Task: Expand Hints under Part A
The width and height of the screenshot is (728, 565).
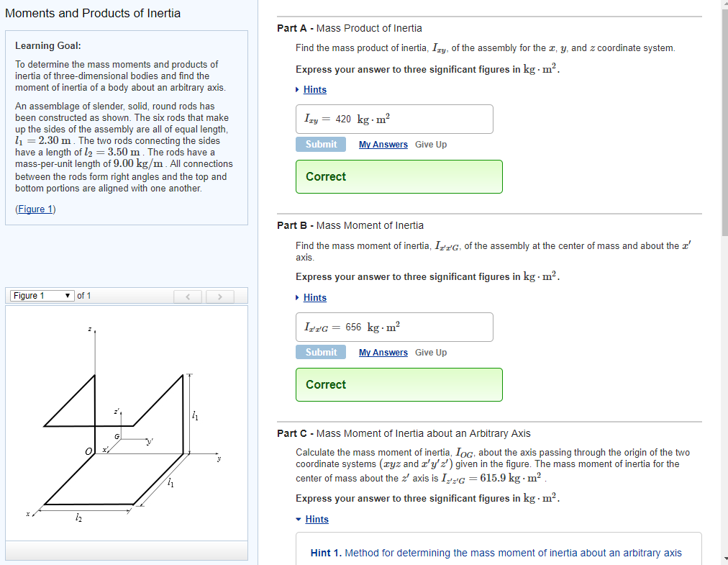Action: point(314,90)
